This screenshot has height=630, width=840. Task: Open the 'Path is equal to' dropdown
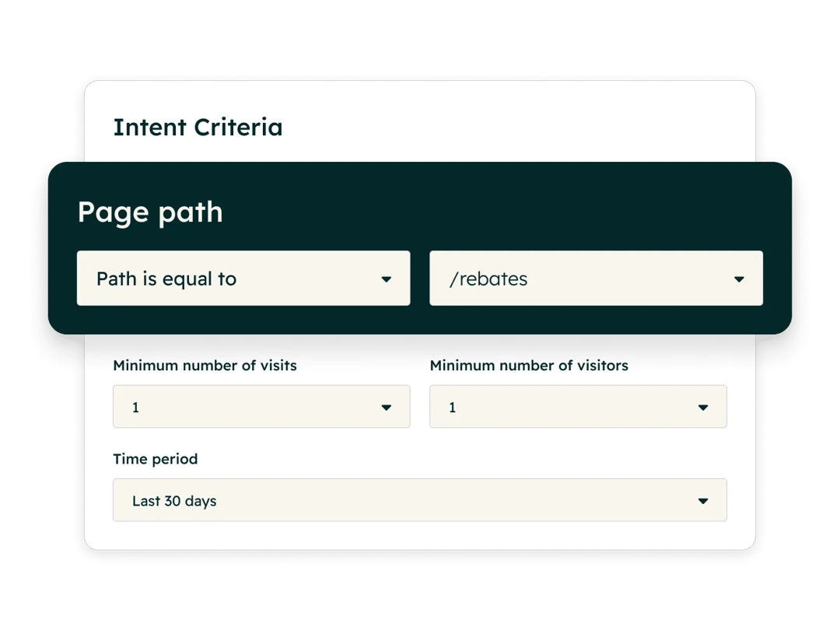243,278
